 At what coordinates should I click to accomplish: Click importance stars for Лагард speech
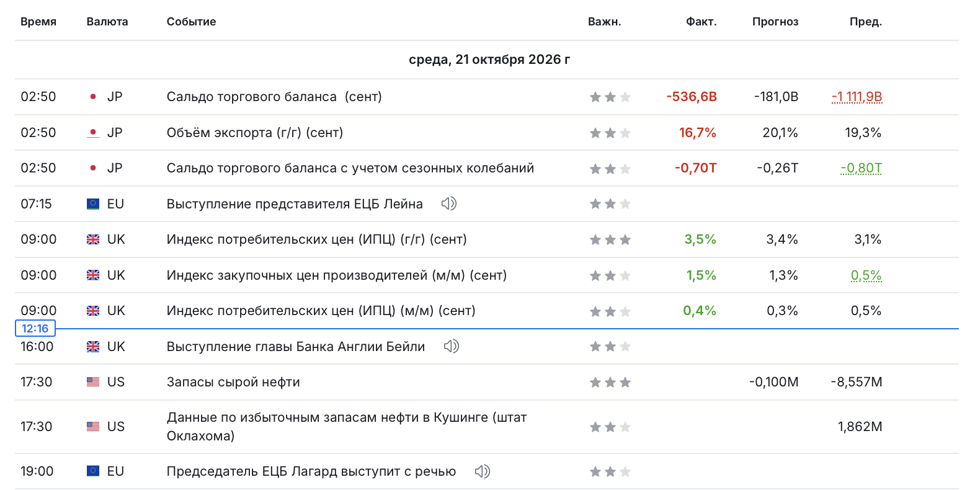tap(610, 471)
